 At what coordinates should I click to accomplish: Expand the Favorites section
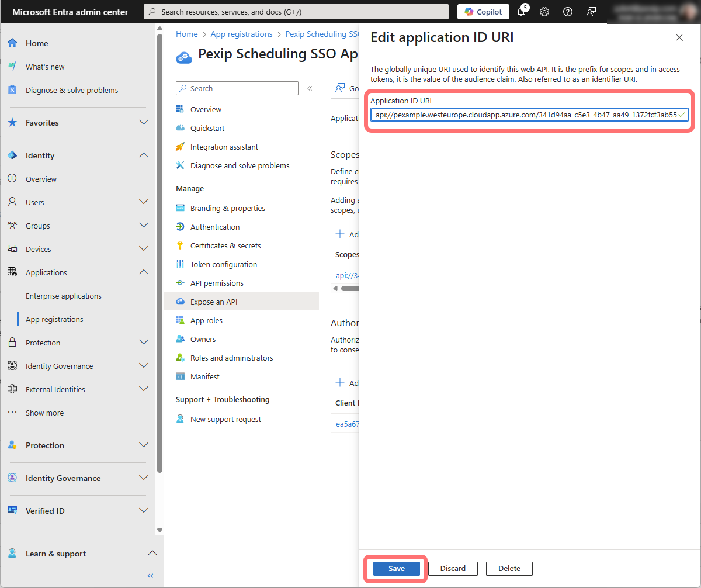144,123
